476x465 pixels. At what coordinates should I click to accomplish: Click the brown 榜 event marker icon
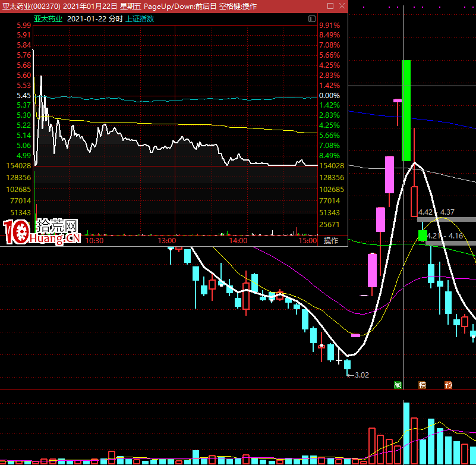coord(423,385)
